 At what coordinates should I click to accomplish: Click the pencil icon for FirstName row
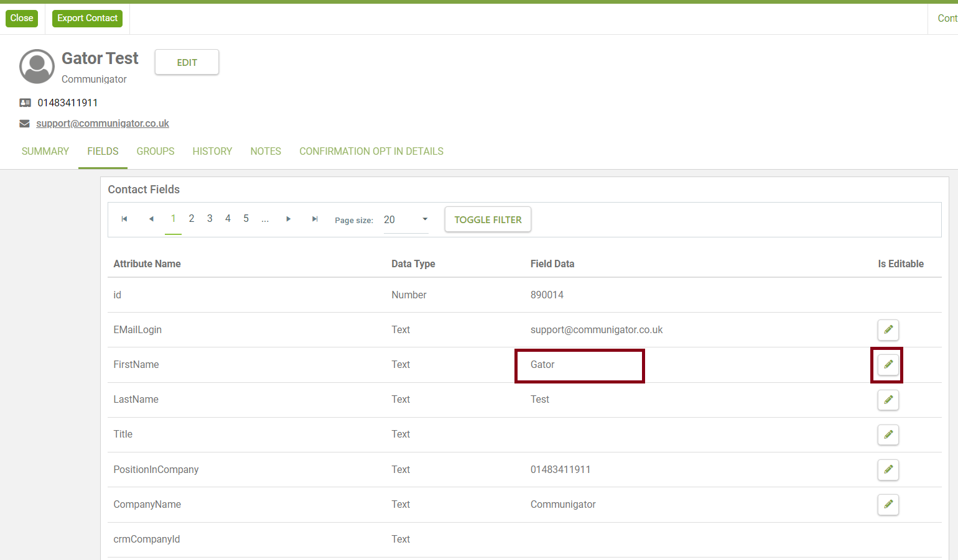(x=888, y=365)
